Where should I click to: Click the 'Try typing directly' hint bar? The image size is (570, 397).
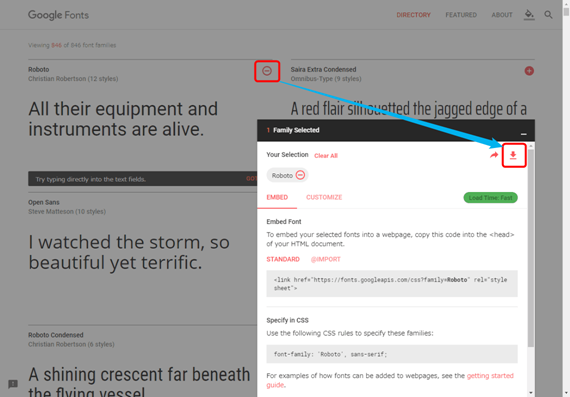(x=142, y=179)
